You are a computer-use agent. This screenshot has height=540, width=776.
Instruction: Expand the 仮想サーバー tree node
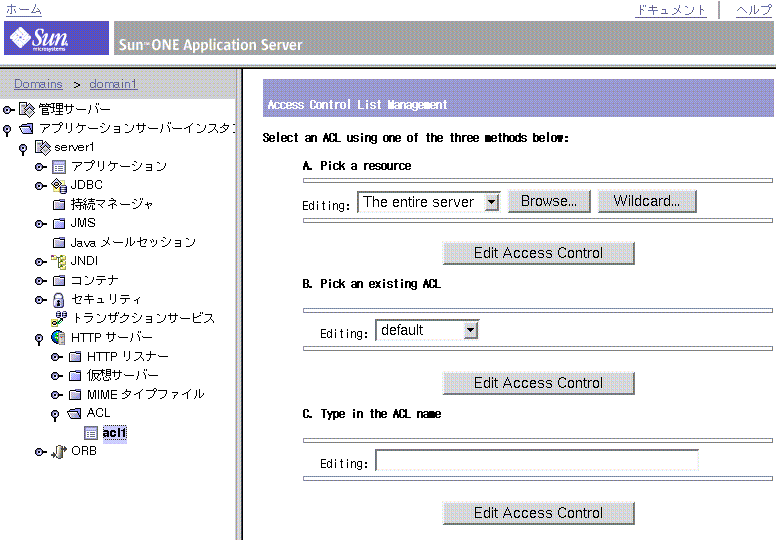[56, 376]
